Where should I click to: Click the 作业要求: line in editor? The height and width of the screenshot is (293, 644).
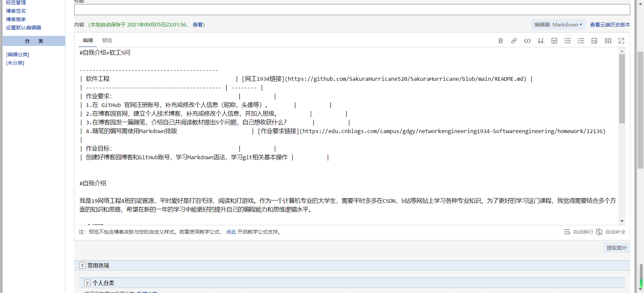[x=99, y=96]
